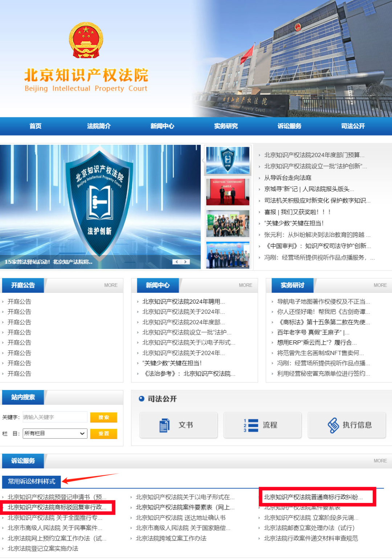392x560 pixels.
Task: Open 北京知识产权法院 送达地址确认书 link
Action: click(x=180, y=518)
